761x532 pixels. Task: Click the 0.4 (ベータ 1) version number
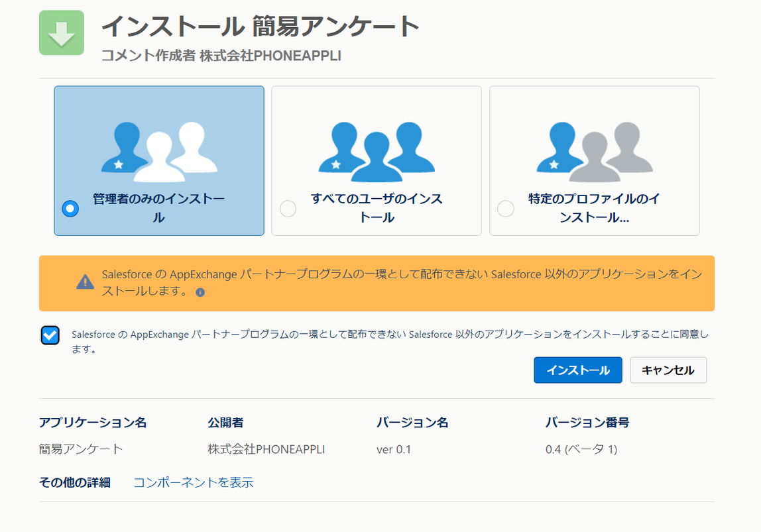pyautogui.click(x=581, y=449)
